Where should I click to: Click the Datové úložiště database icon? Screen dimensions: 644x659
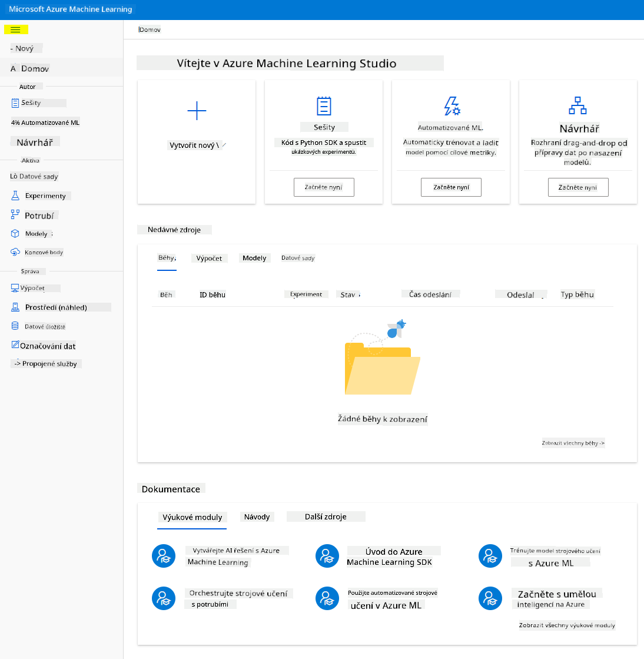[15, 326]
